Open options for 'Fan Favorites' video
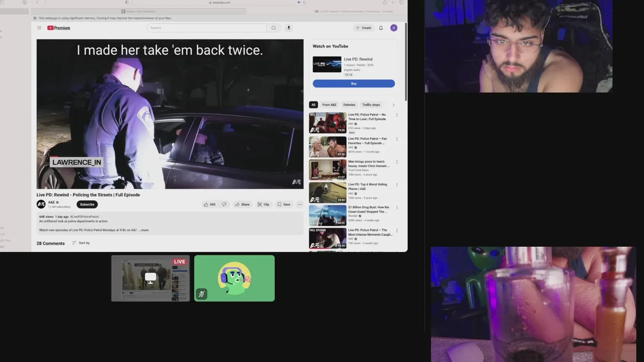Viewport: 644px width, 362px height. [x=397, y=139]
